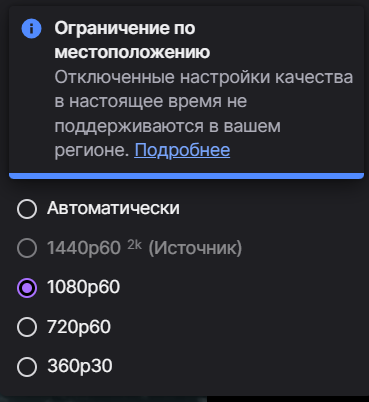Image resolution: width=369 pixels, height=402 pixels.
Task: Click the word "регионе." before the link
Action: [x=92, y=150]
